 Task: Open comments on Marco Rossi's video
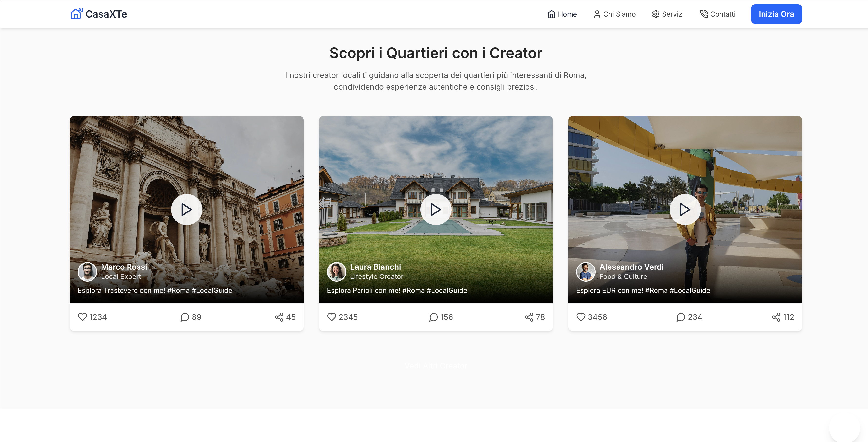[185, 317]
